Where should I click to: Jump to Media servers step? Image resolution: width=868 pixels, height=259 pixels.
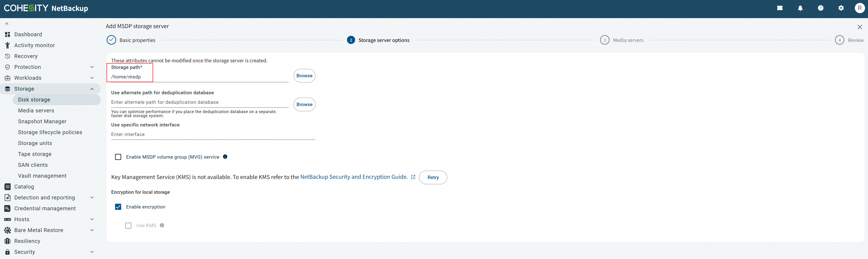622,40
